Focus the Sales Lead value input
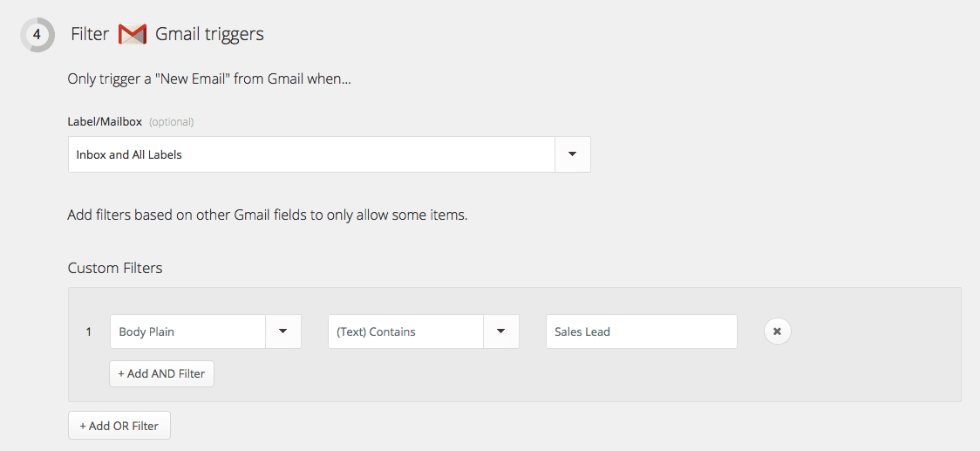The width and height of the screenshot is (980, 451). (641, 331)
